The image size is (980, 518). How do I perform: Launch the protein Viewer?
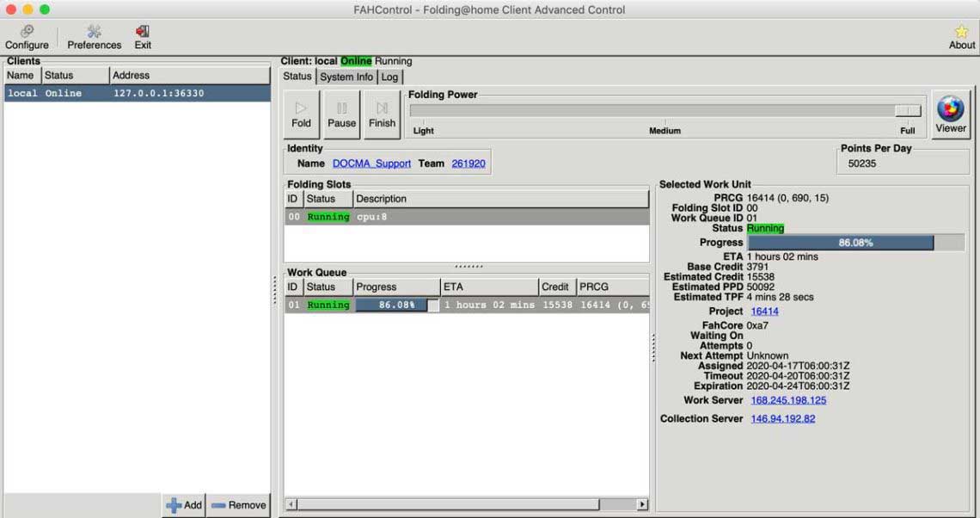click(x=950, y=114)
